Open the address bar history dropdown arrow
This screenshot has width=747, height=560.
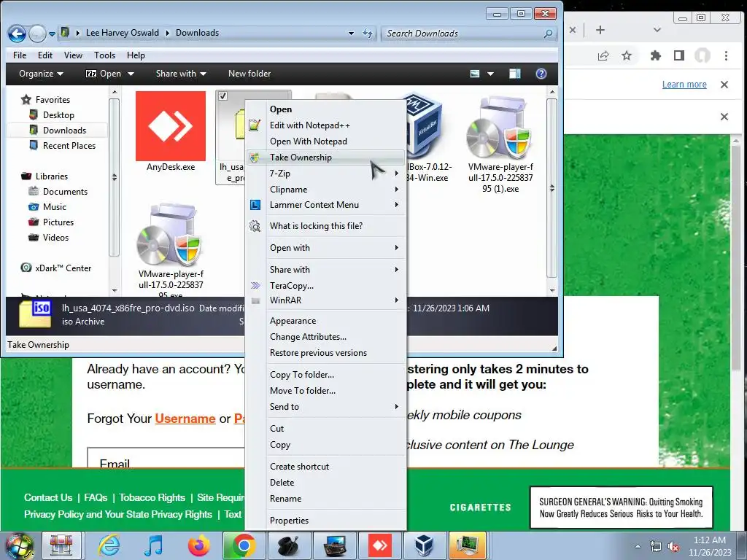[351, 34]
